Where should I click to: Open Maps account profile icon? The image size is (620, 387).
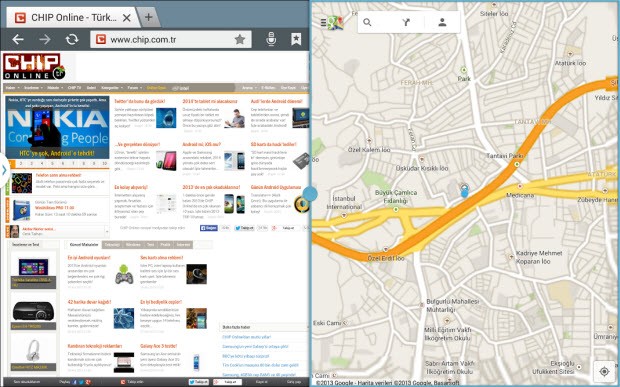pyautogui.click(x=442, y=22)
